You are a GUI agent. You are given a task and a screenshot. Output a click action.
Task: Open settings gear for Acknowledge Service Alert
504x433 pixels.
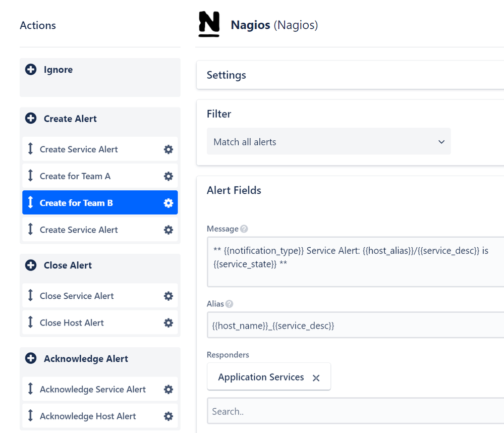(168, 389)
